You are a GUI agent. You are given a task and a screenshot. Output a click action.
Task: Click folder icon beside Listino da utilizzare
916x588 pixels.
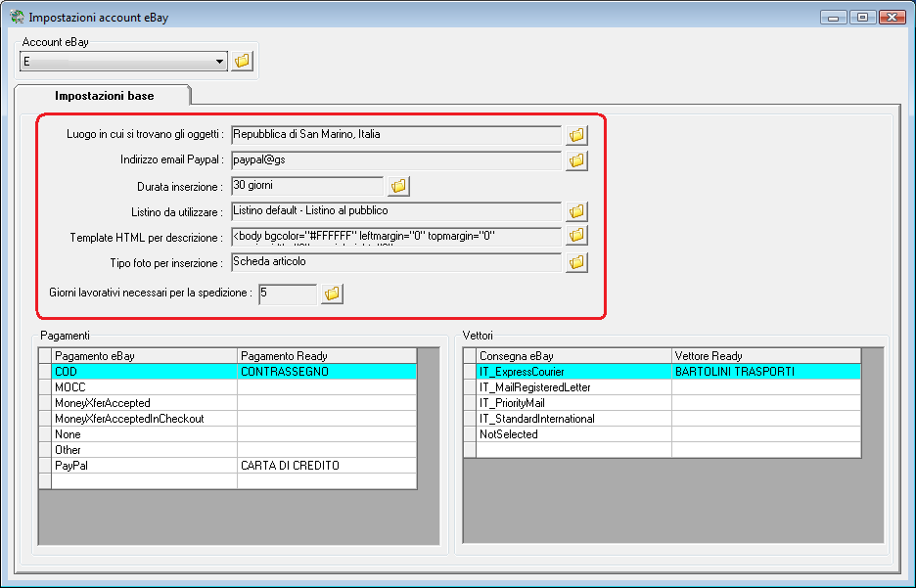point(576,211)
